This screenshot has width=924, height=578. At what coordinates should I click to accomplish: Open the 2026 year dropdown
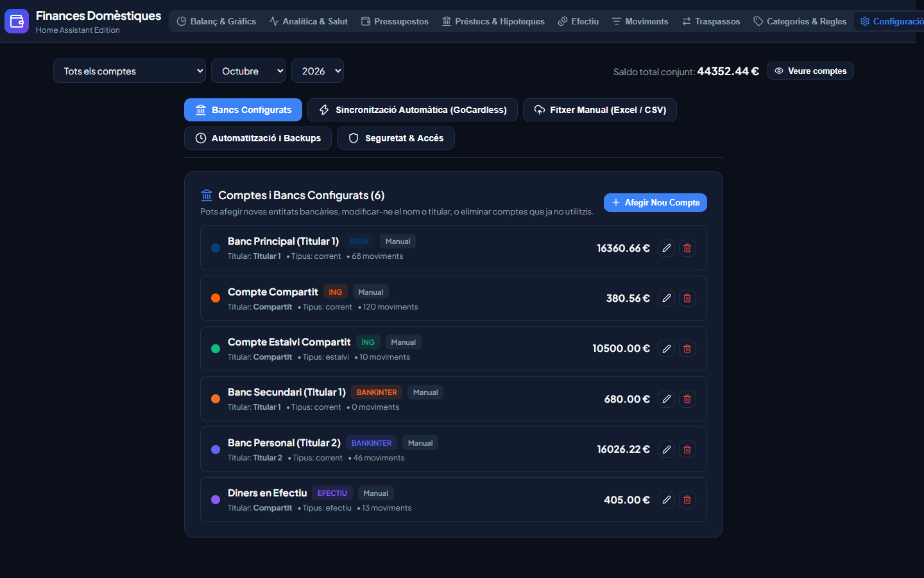tap(318, 71)
